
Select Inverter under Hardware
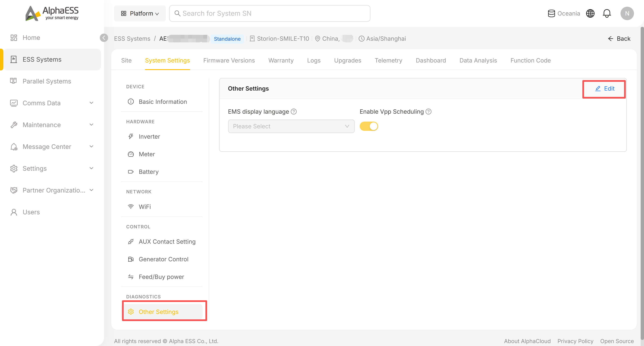click(162, 137)
